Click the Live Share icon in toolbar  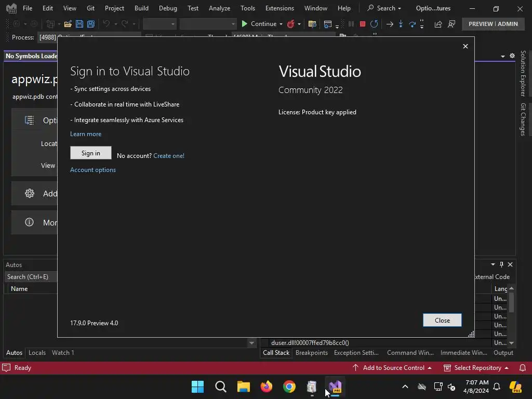click(438, 24)
